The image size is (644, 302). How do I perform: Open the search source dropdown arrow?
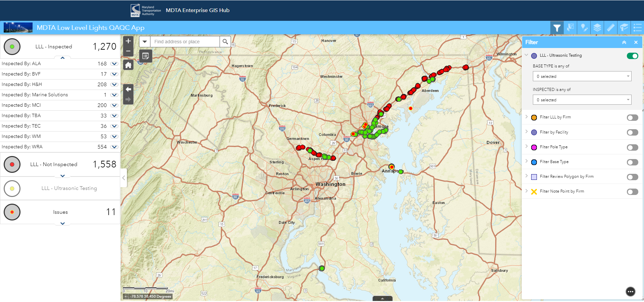(145, 42)
